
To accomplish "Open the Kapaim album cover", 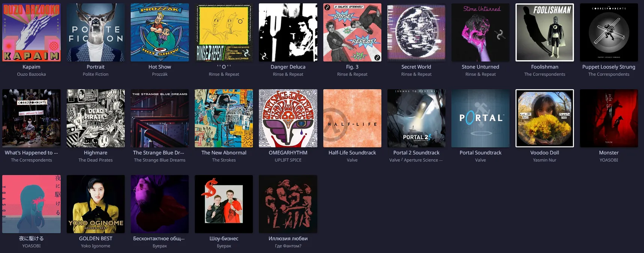I will 31,32.
